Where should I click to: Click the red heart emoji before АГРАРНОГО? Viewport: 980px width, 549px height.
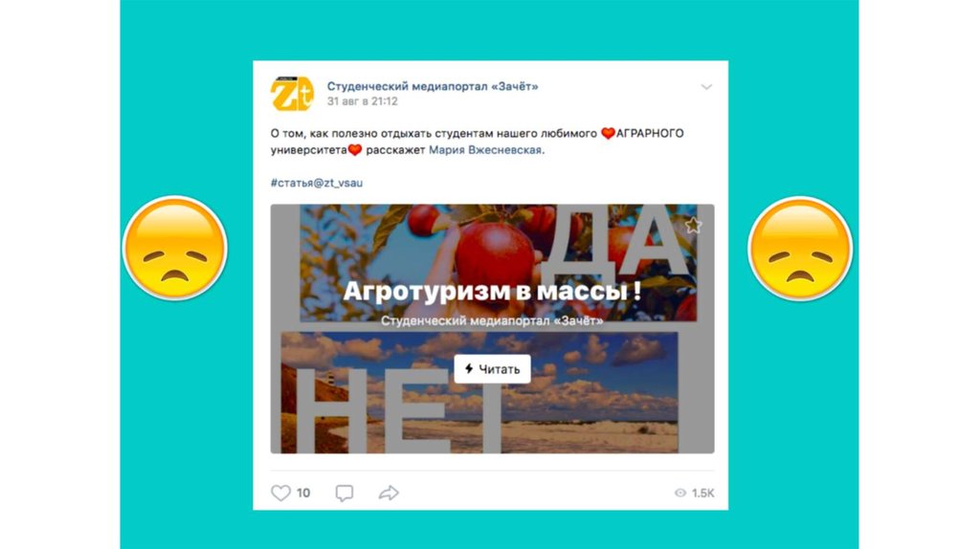608,133
